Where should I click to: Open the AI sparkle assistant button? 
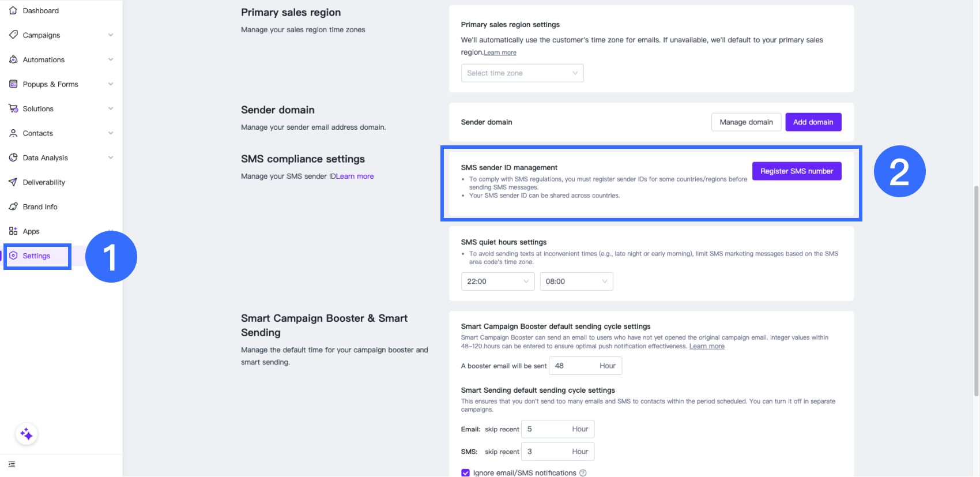pyautogui.click(x=27, y=434)
